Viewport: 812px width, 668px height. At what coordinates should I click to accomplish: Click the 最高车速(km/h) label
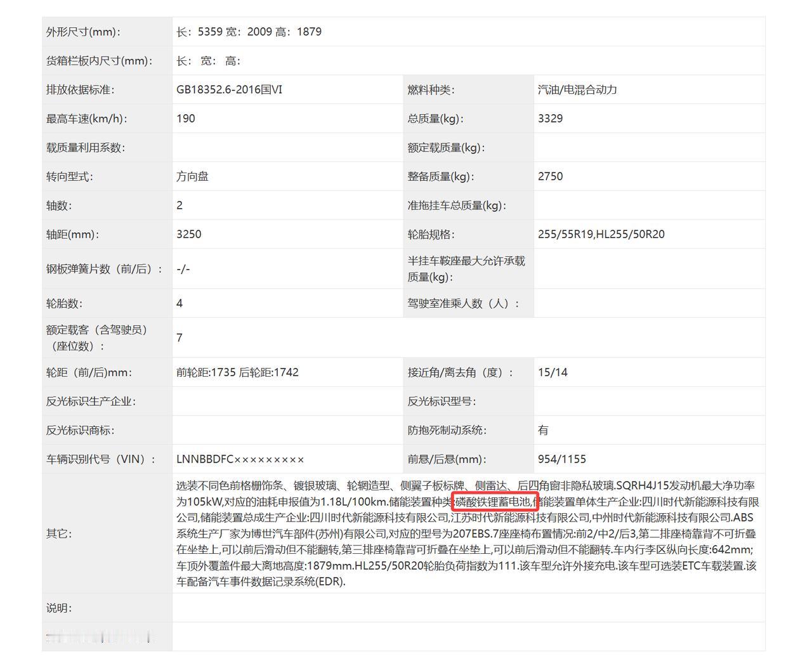(x=87, y=119)
